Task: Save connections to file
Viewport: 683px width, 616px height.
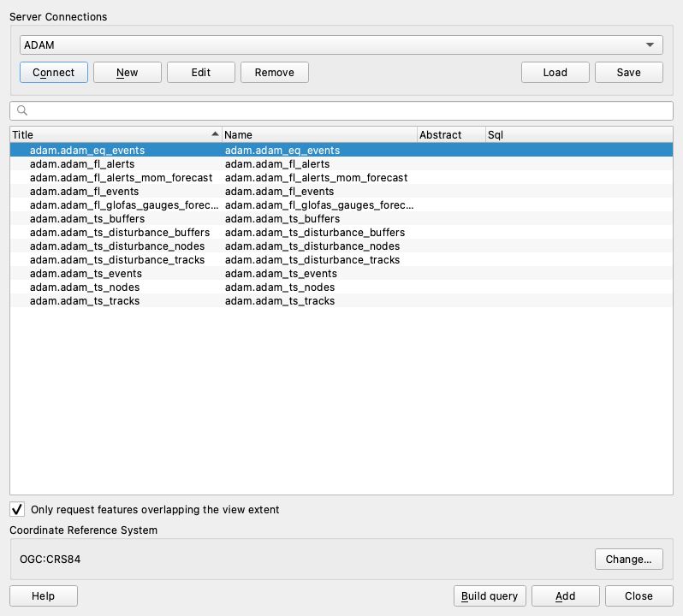Action: pyautogui.click(x=628, y=72)
